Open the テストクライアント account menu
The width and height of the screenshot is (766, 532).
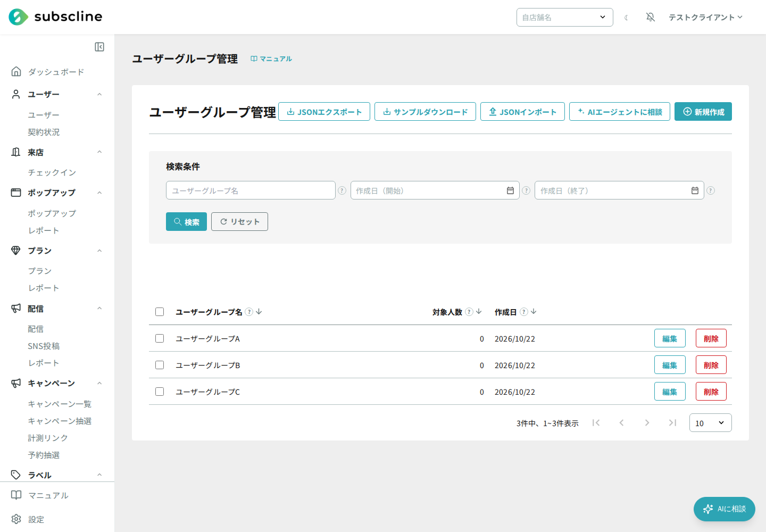[x=705, y=17]
